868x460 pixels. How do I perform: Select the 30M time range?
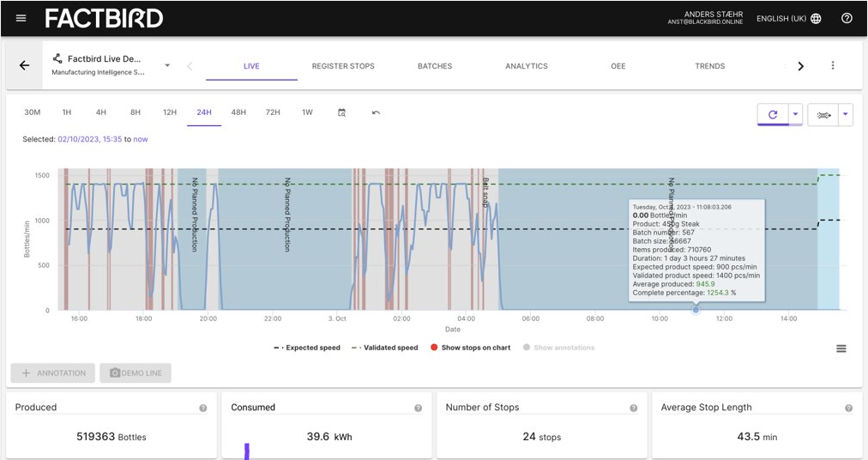32,112
